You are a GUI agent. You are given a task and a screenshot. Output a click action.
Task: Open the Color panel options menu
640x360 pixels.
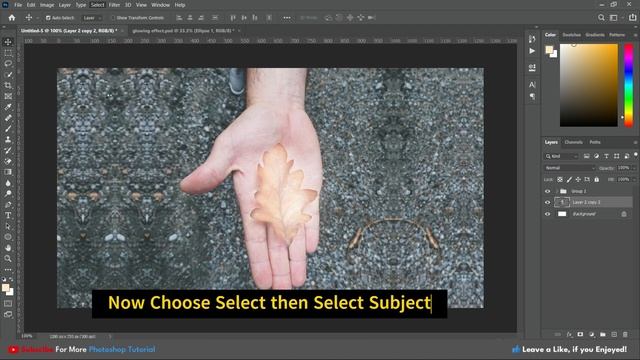click(x=635, y=35)
